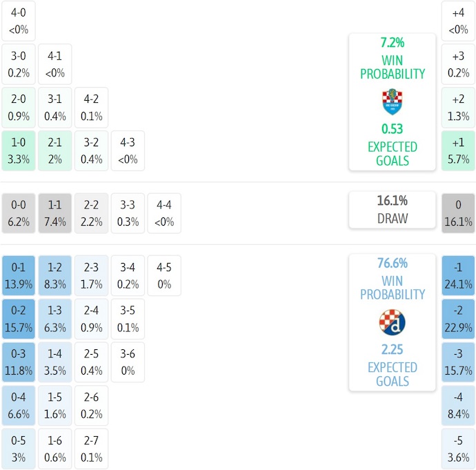Select the 0-3 scoreline cell
This screenshot has height=470, width=476.
click(19, 362)
